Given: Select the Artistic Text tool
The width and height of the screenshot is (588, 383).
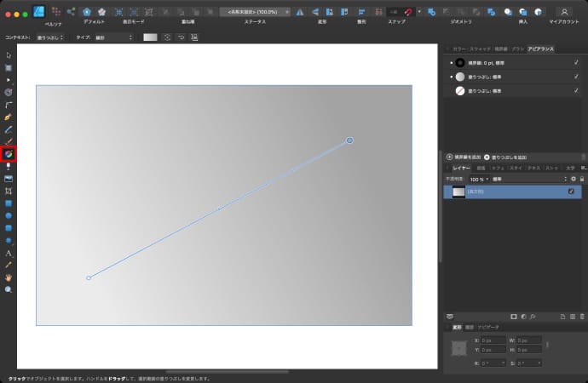Looking at the screenshot, I should (x=9, y=254).
